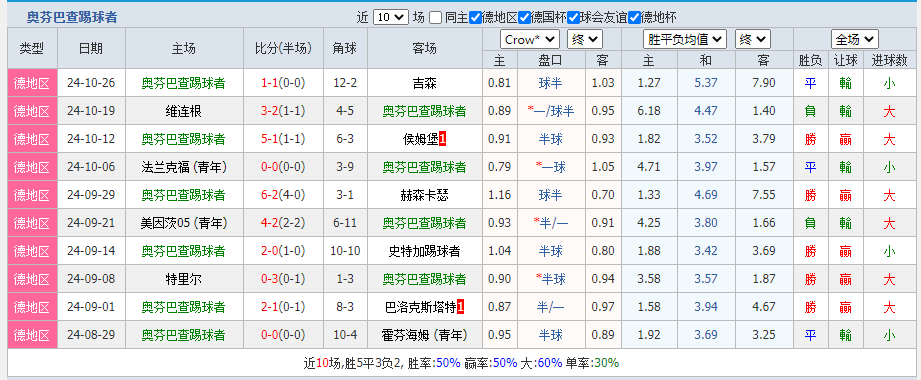Open the 终 dropdown next to 胜平负均值
921x380 pixels.
point(752,40)
